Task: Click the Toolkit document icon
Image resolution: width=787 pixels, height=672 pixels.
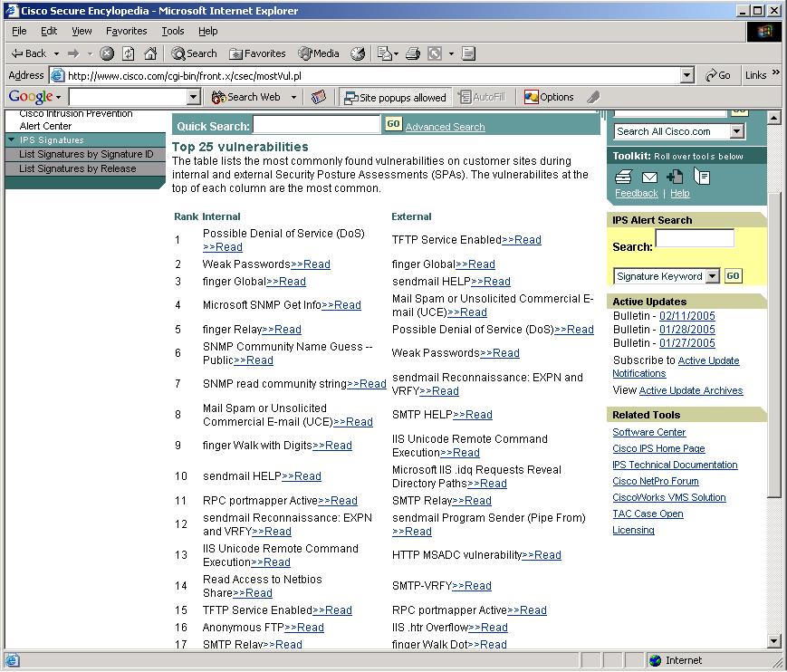Action: 702,177
